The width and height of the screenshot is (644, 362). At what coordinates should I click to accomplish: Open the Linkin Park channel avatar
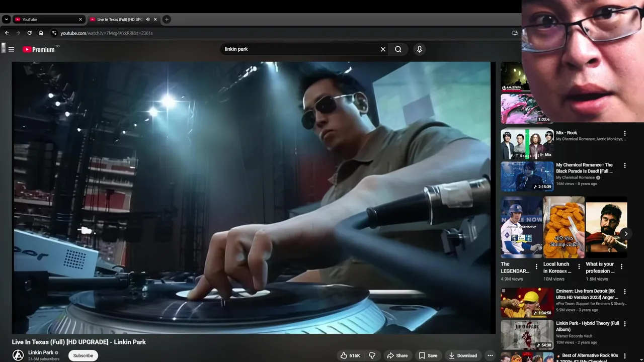[18, 355]
